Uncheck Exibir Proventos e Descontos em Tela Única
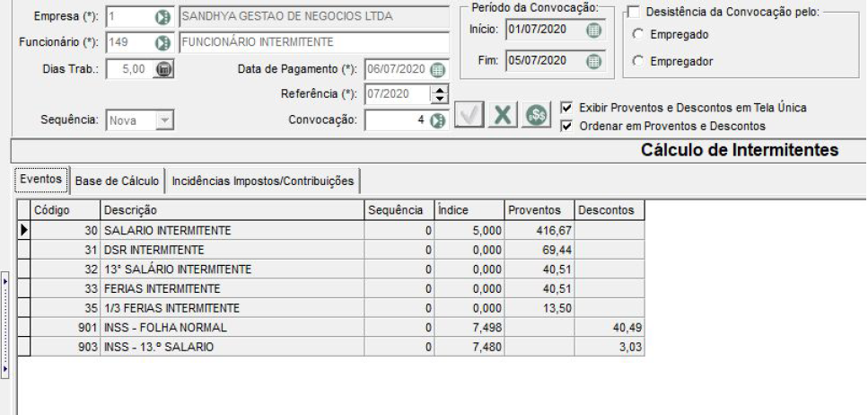 tap(567, 108)
